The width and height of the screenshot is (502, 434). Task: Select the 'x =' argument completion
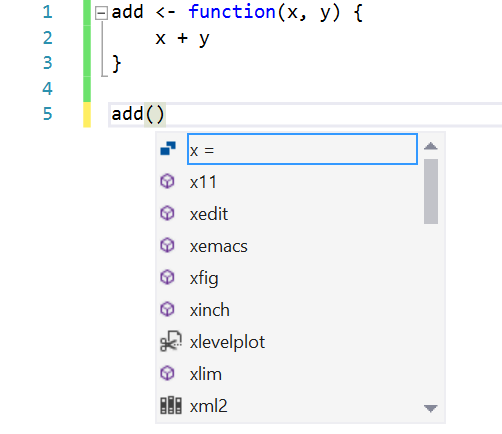pyautogui.click(x=302, y=149)
